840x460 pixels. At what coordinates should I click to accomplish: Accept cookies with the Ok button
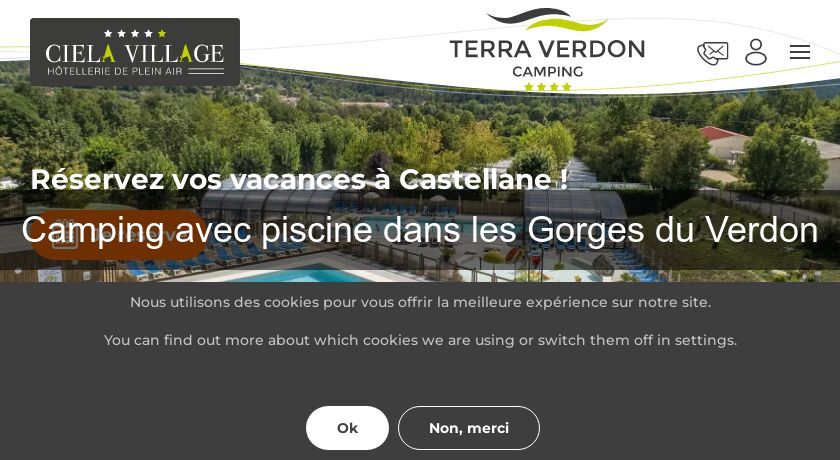click(347, 428)
